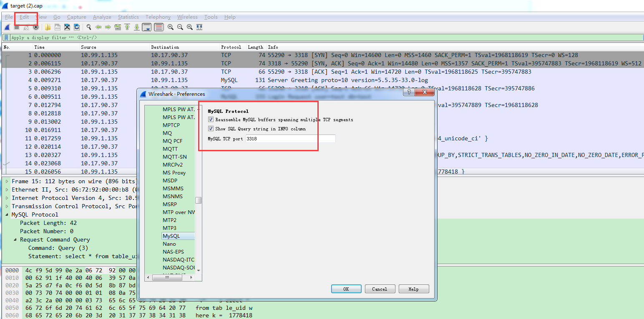644x319 pixels.
Task: Open the File menu
Action: [x=9, y=17]
